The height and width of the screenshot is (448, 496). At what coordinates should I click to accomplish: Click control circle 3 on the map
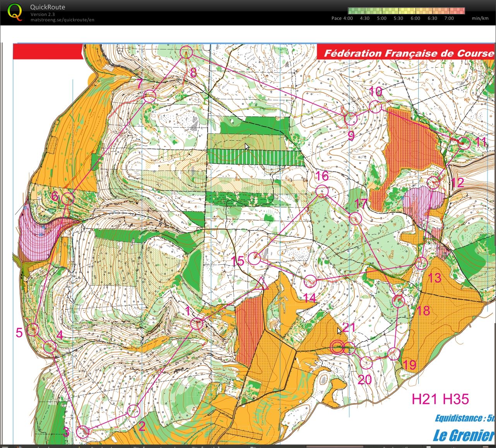[83, 431]
